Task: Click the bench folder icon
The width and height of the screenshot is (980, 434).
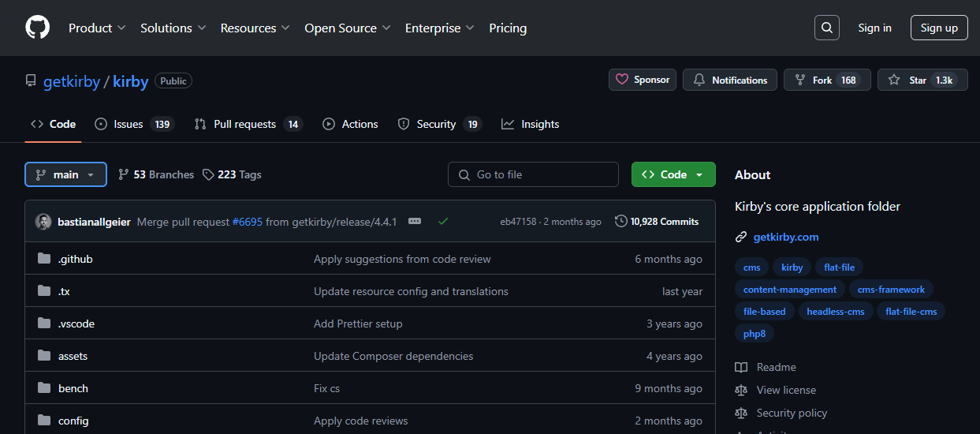Action: (x=44, y=388)
